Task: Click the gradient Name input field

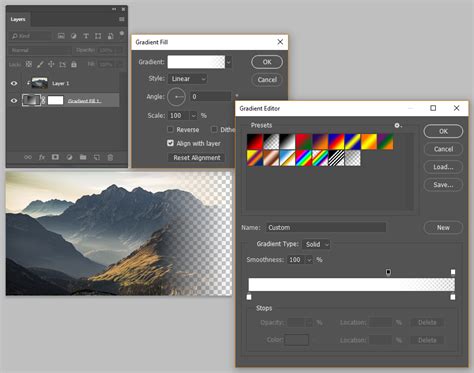Action: (x=326, y=227)
